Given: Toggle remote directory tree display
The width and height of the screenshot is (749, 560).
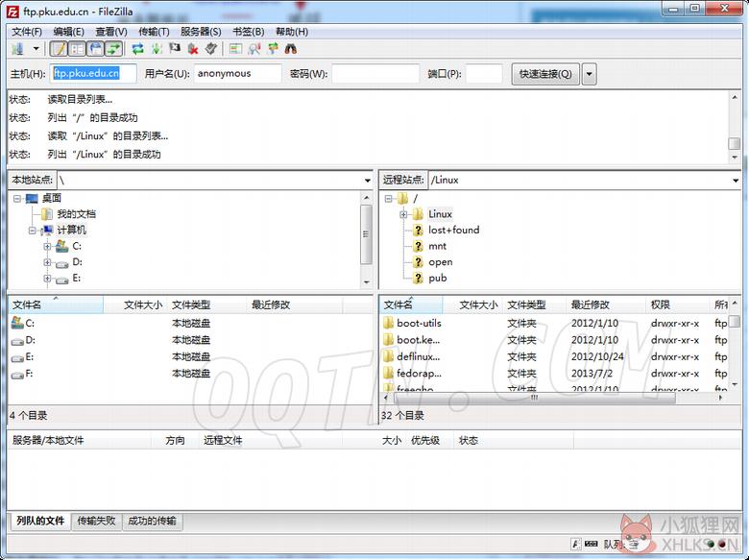Looking at the screenshot, I should (95, 49).
